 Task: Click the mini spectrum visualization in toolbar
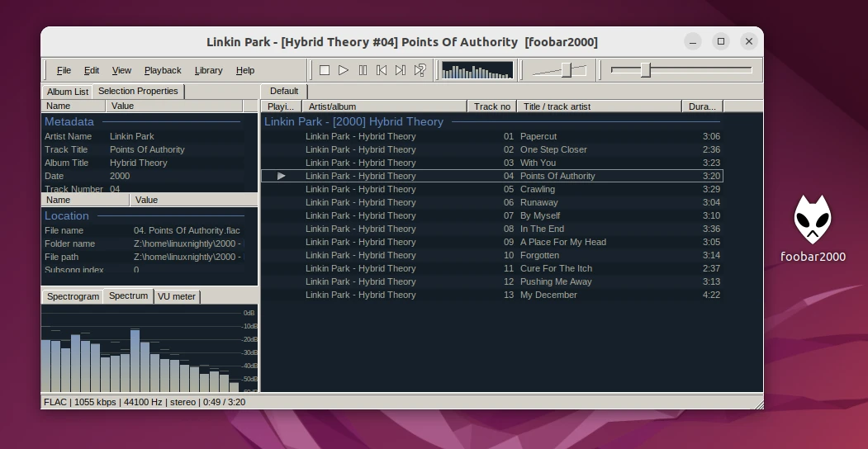(477, 70)
